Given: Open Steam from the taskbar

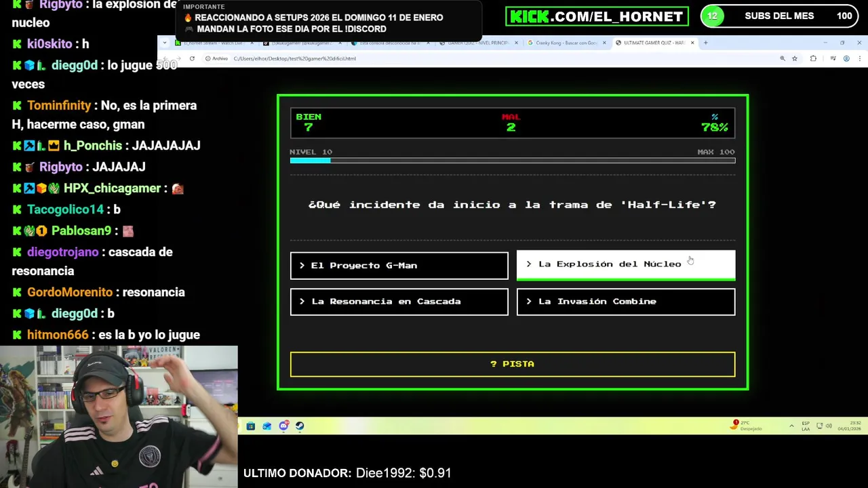Looking at the screenshot, I should [x=300, y=426].
